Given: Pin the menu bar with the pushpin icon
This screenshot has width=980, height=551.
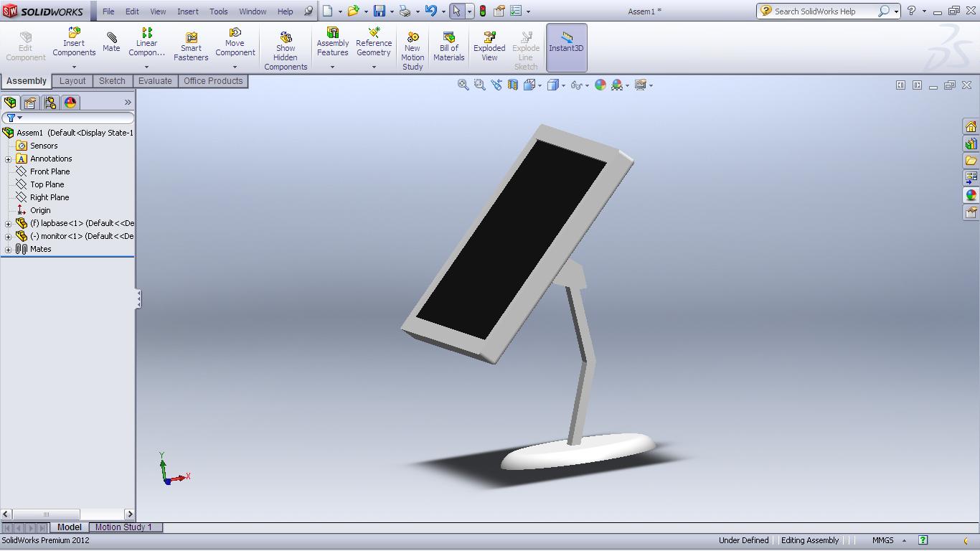Looking at the screenshot, I should 308,11.
